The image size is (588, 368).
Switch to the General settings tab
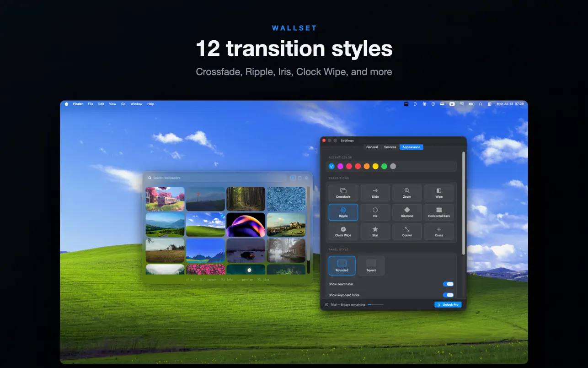coord(372,147)
